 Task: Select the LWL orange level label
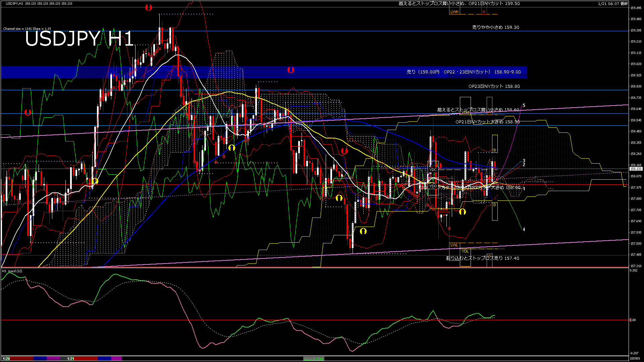454,245
